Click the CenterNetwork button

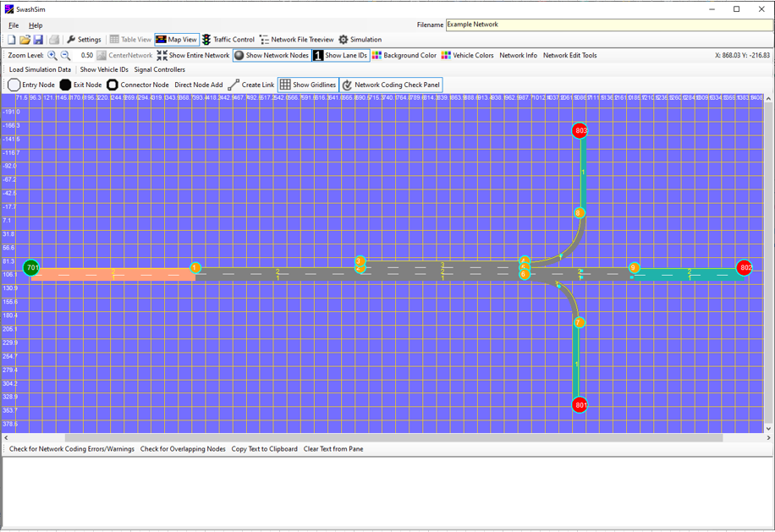[125, 55]
